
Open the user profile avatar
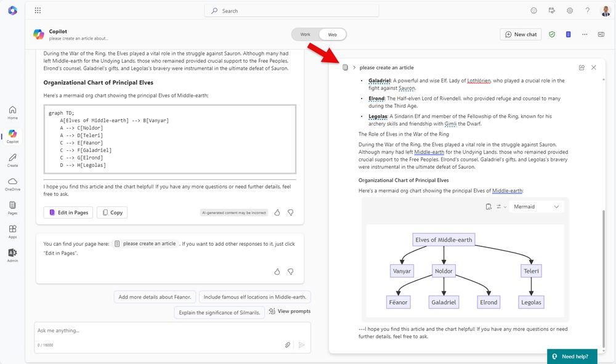(606, 11)
